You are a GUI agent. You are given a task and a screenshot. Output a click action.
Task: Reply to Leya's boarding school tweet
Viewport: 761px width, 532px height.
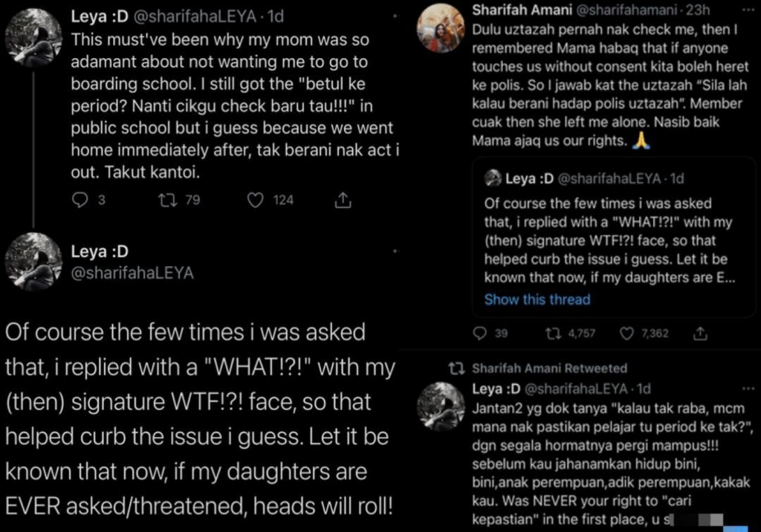pyautogui.click(x=80, y=200)
